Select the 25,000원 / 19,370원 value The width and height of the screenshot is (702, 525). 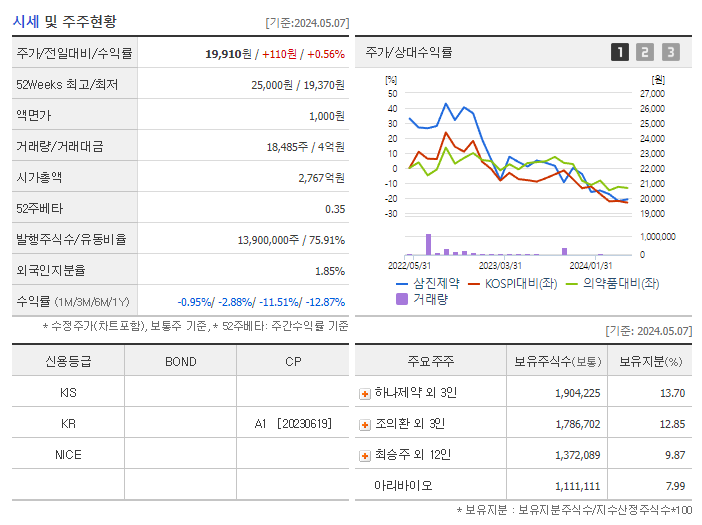pos(298,85)
